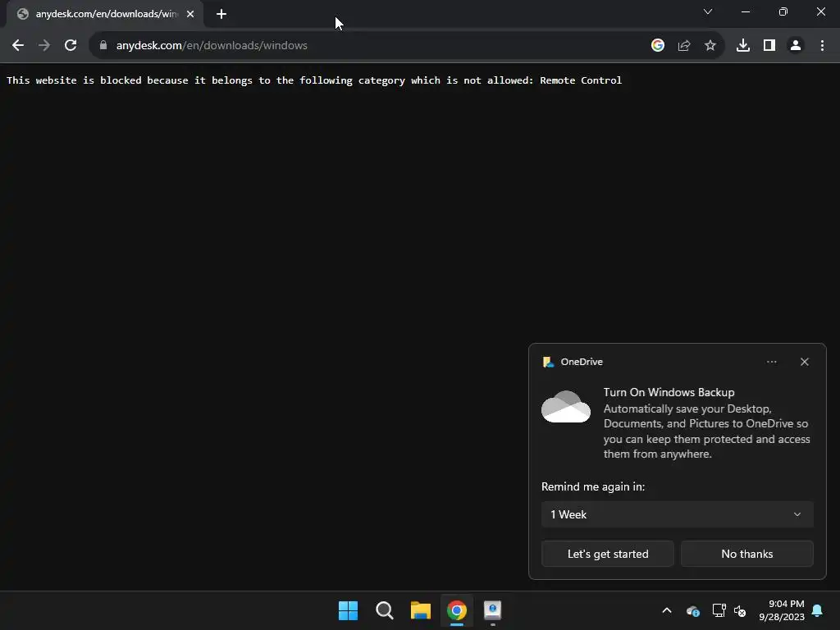Open Chrome three-dot menu
The image size is (840, 630).
point(822,46)
